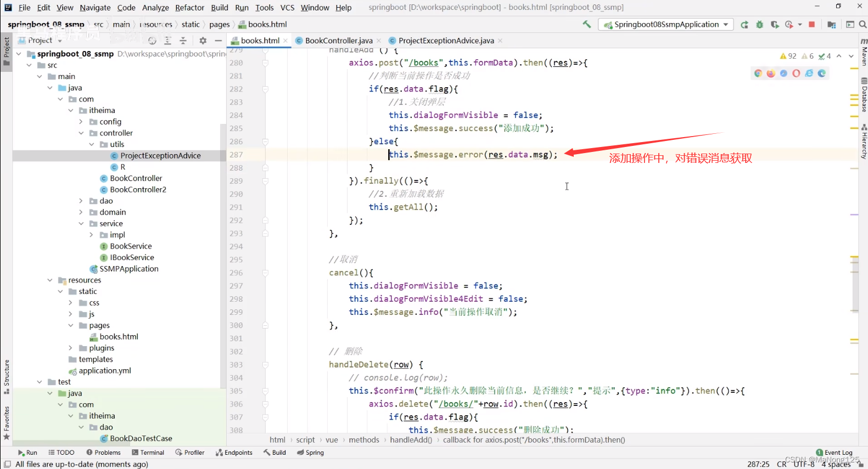Open the Problems tool window
Screen dimensions: 868x469
(103, 453)
